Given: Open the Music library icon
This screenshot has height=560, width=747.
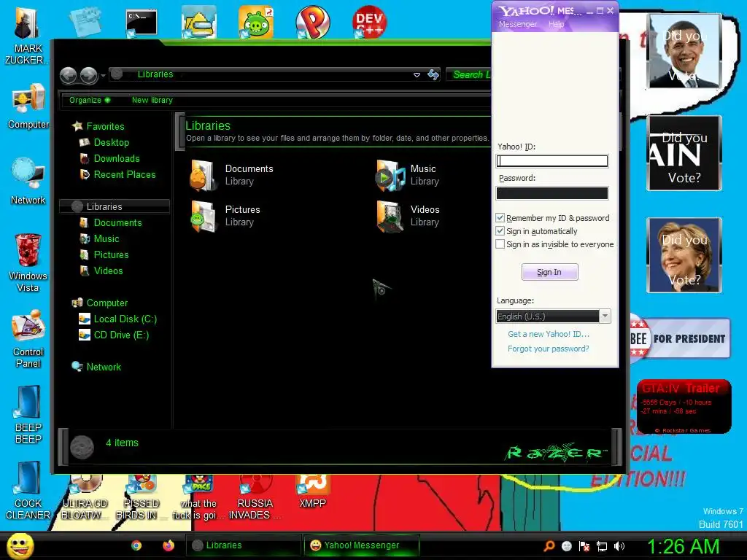Looking at the screenshot, I should pos(390,175).
